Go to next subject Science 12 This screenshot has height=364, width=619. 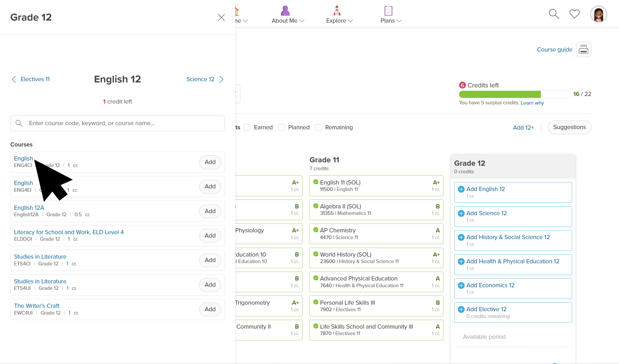(205, 79)
